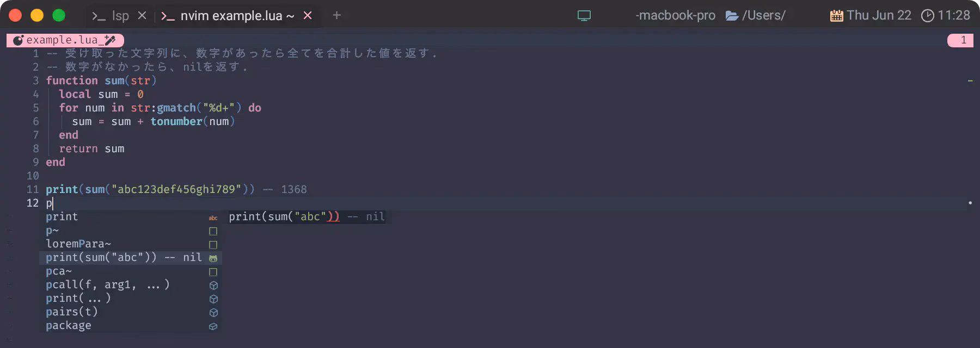The image size is (980, 348).
Task: Click the module icon beside package entry
Action: (x=213, y=326)
